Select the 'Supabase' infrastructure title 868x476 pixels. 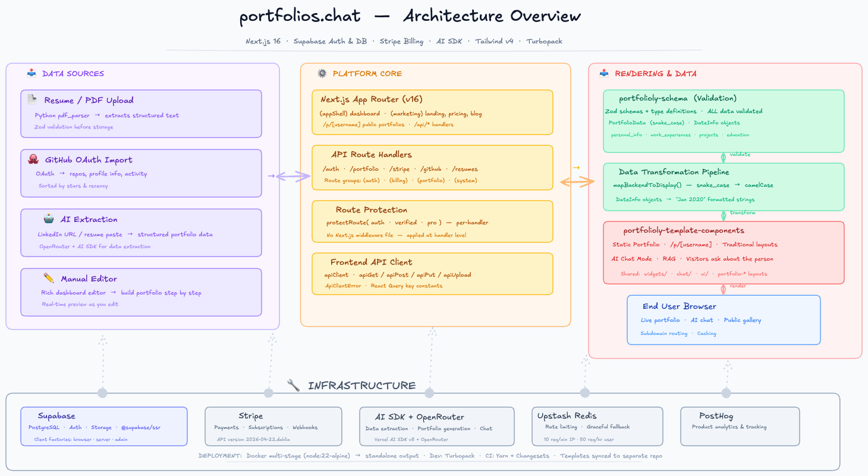pos(56,416)
